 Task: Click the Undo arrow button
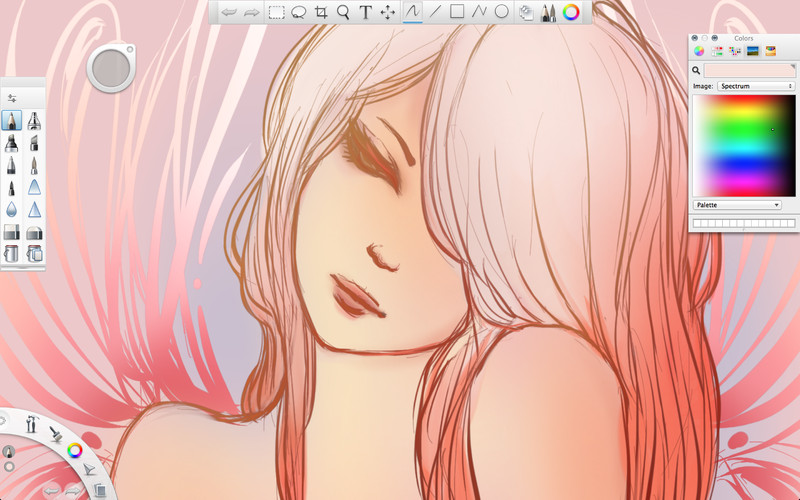pos(229,12)
